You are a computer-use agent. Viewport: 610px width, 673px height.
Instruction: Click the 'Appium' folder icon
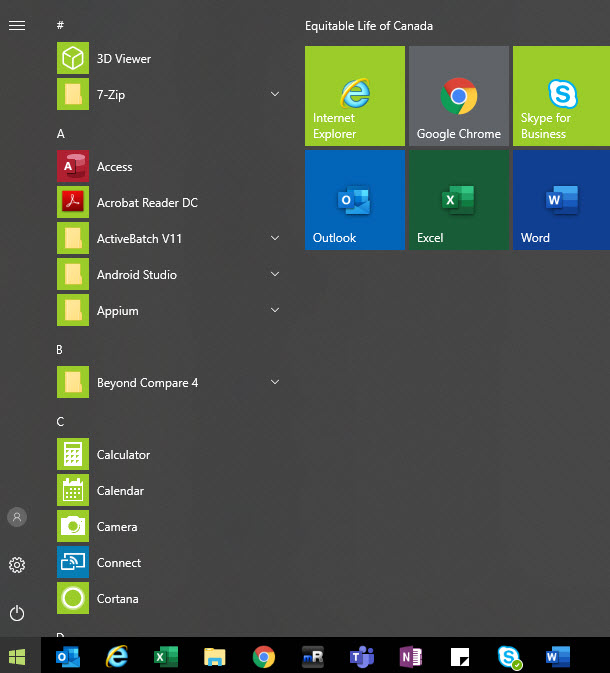[73, 310]
